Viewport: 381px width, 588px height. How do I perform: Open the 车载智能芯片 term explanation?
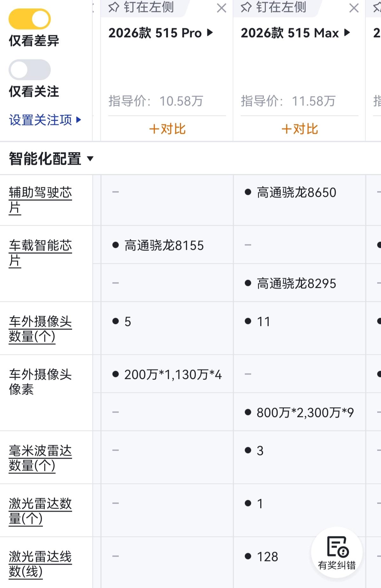click(x=40, y=253)
